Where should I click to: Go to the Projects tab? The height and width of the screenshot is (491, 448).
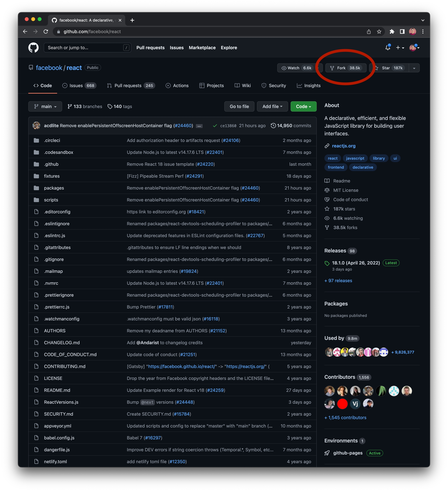[211, 85]
